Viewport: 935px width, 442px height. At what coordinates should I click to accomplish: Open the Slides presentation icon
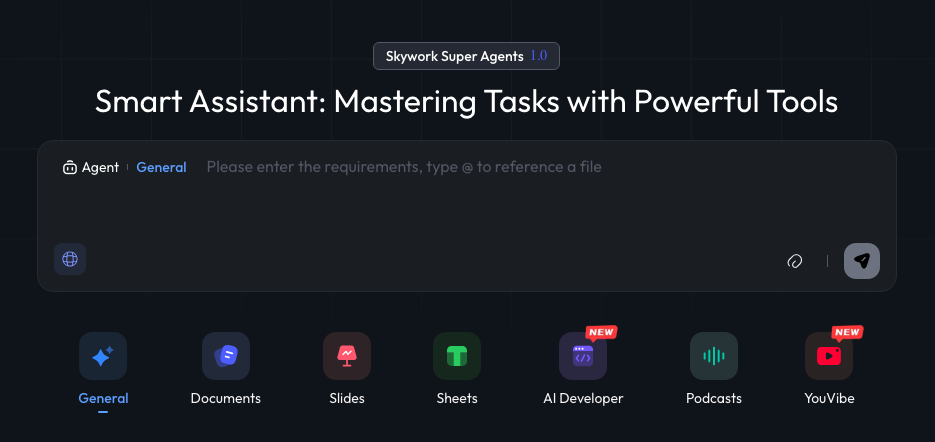(x=347, y=356)
